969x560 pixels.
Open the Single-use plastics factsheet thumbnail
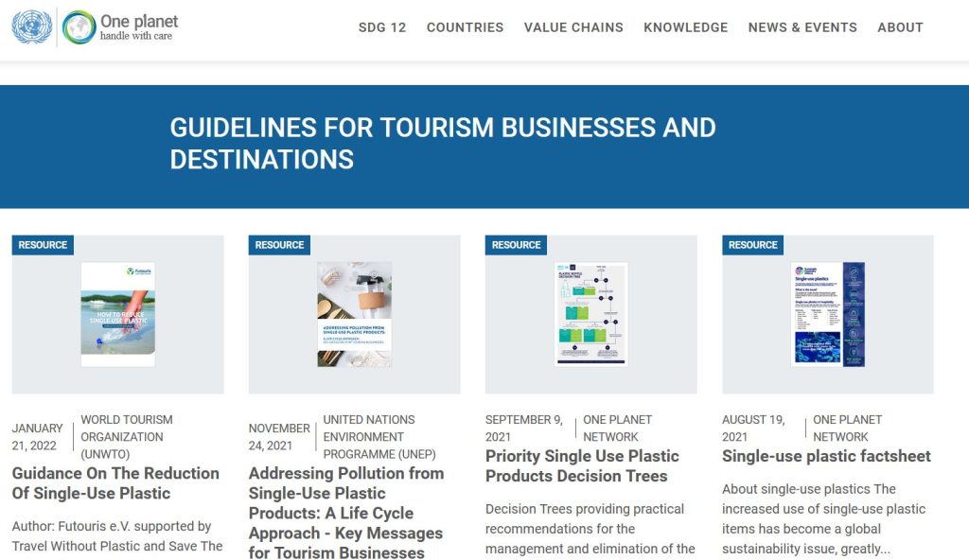pyautogui.click(x=828, y=314)
